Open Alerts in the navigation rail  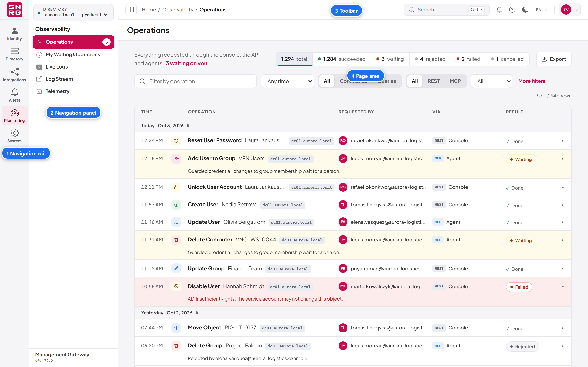click(x=14, y=95)
